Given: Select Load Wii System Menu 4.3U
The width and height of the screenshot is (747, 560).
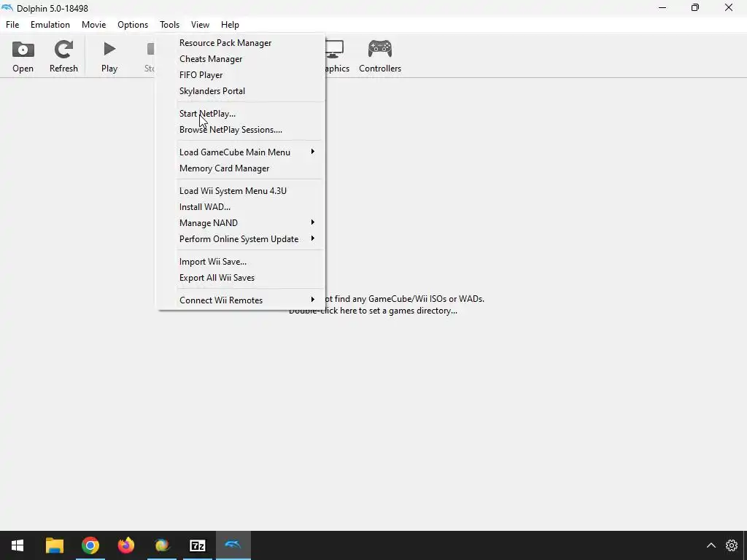Looking at the screenshot, I should click(241, 191).
